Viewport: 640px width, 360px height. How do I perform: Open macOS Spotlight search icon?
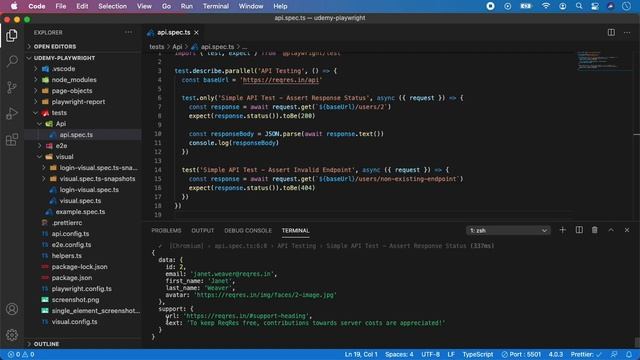579,6
